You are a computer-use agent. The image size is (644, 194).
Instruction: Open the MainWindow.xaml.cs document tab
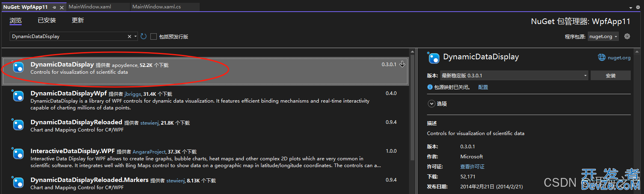[156, 7]
